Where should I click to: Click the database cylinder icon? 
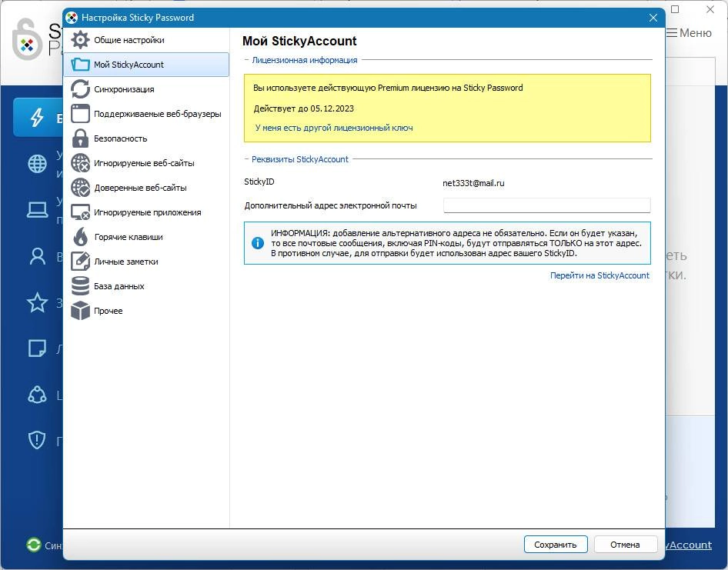click(80, 286)
